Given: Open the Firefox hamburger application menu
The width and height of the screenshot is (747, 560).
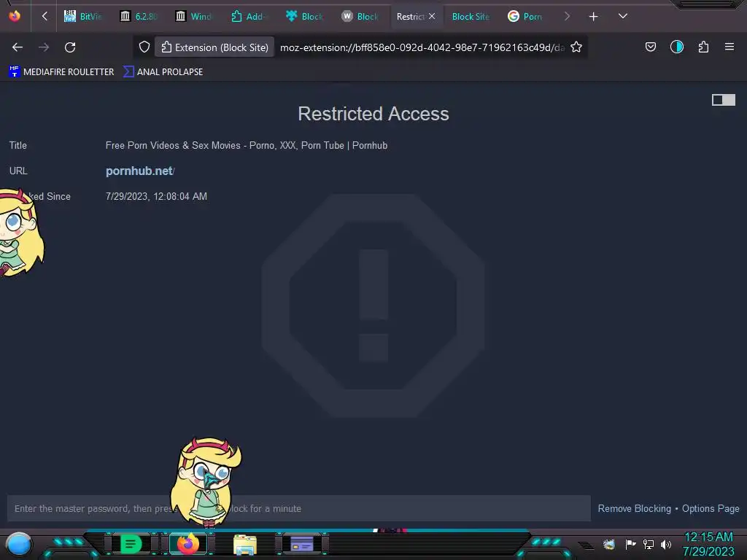Looking at the screenshot, I should (729, 47).
